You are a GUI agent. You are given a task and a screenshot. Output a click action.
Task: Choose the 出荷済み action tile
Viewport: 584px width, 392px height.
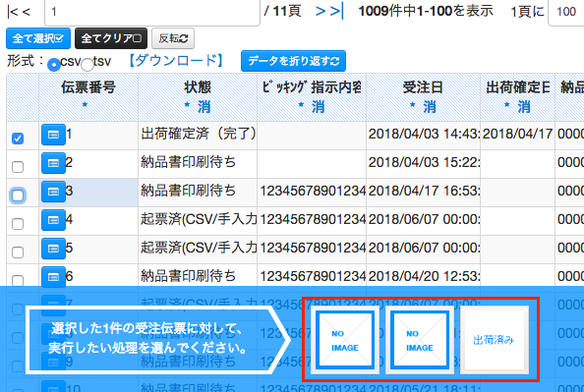coord(495,340)
